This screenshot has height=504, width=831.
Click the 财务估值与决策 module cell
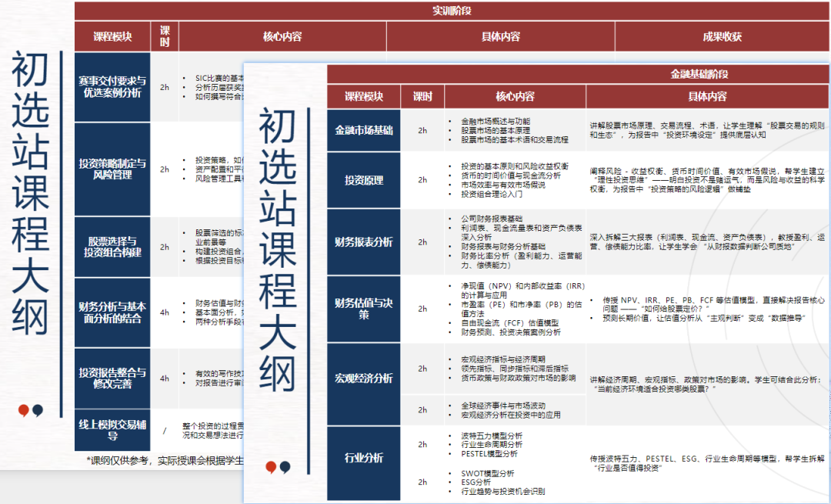pos(362,309)
